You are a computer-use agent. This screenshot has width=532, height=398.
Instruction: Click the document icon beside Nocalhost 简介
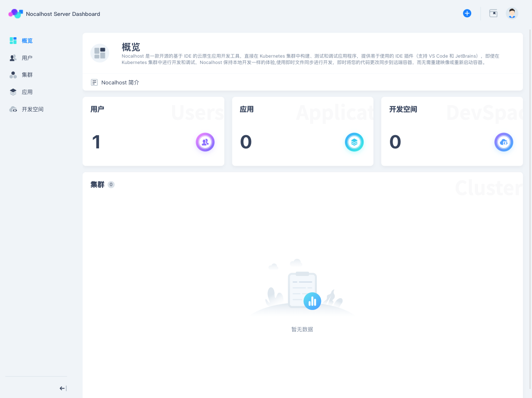click(94, 83)
